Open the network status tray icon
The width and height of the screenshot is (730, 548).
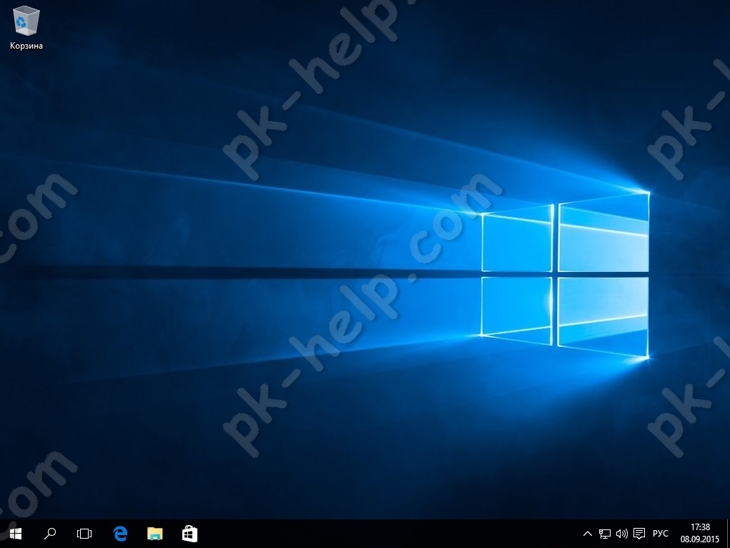[x=604, y=534]
